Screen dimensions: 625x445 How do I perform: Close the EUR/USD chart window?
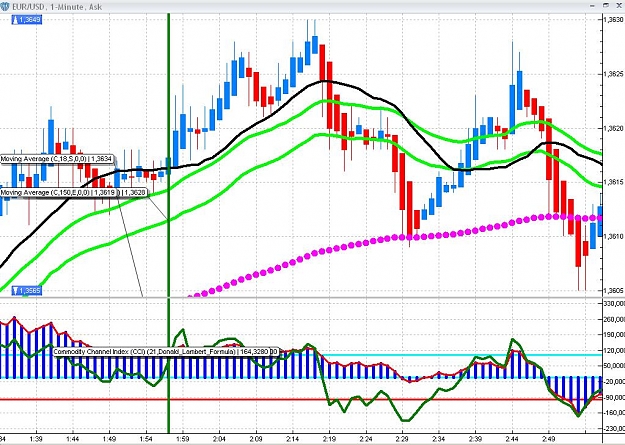(619, 5)
